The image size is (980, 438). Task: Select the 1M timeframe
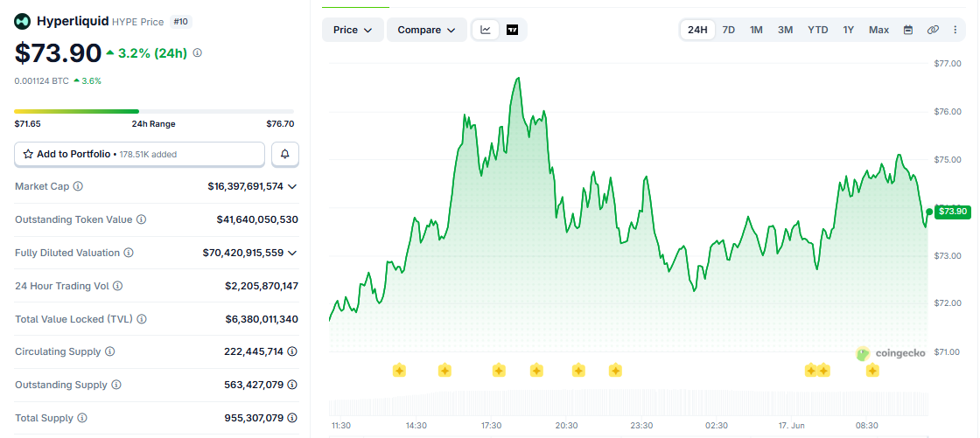point(756,30)
